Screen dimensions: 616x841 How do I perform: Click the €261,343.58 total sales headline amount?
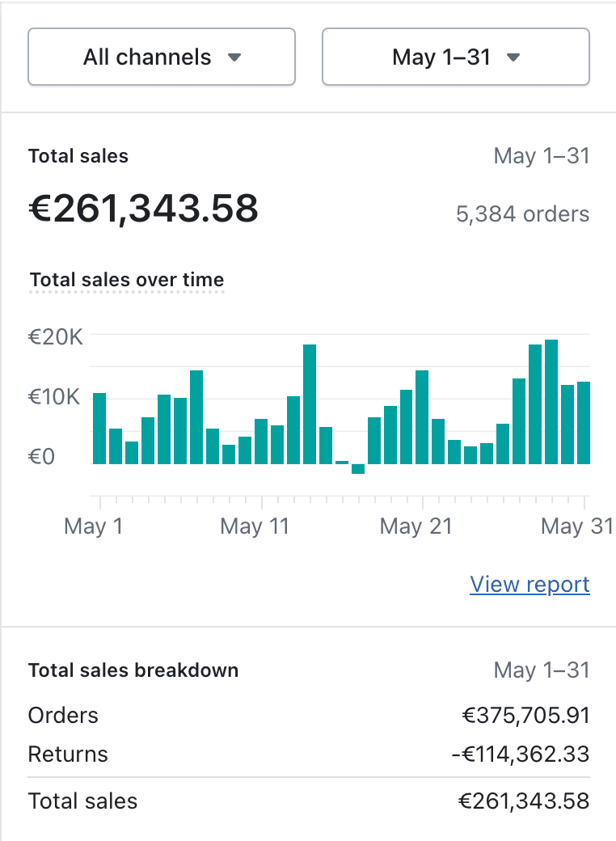(x=144, y=208)
